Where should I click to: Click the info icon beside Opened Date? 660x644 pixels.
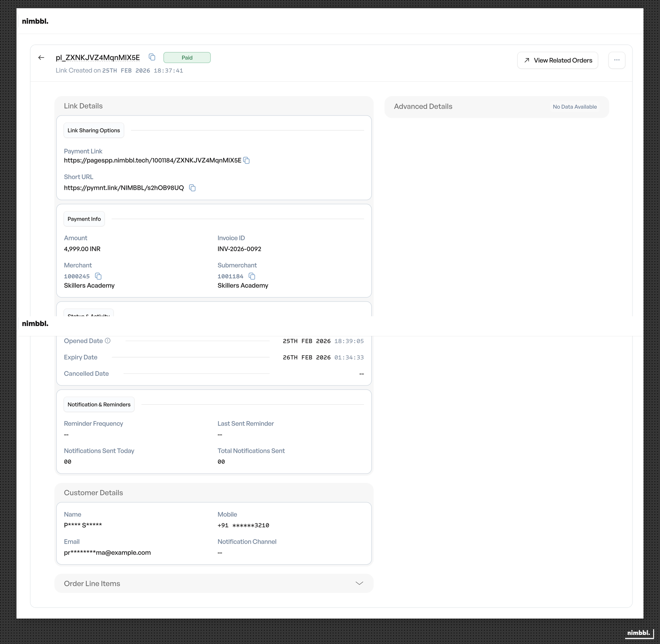pos(108,340)
